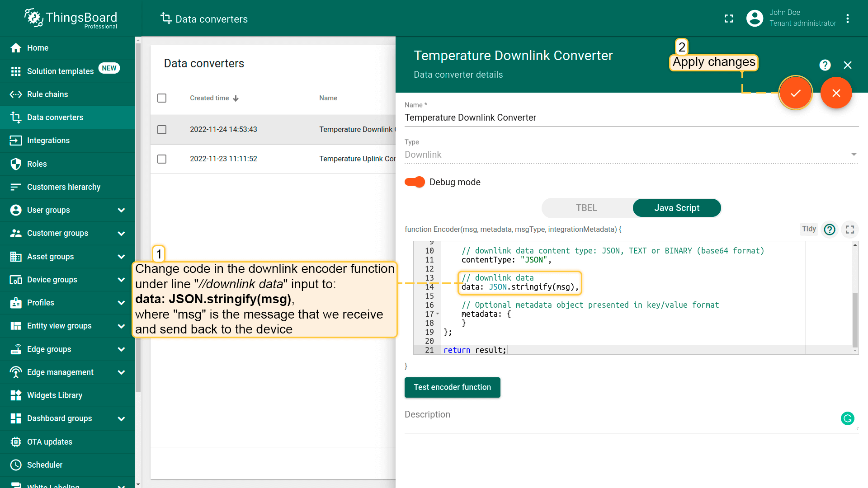Expand the code editor to fullscreen
Screen dimensions: 868x488
point(850,230)
